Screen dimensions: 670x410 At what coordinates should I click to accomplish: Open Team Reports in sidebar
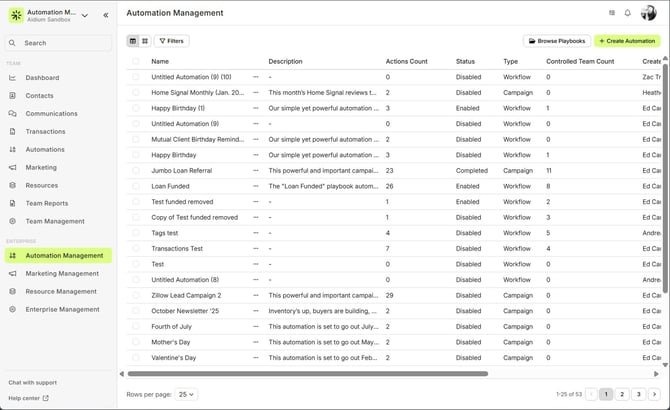[47, 203]
